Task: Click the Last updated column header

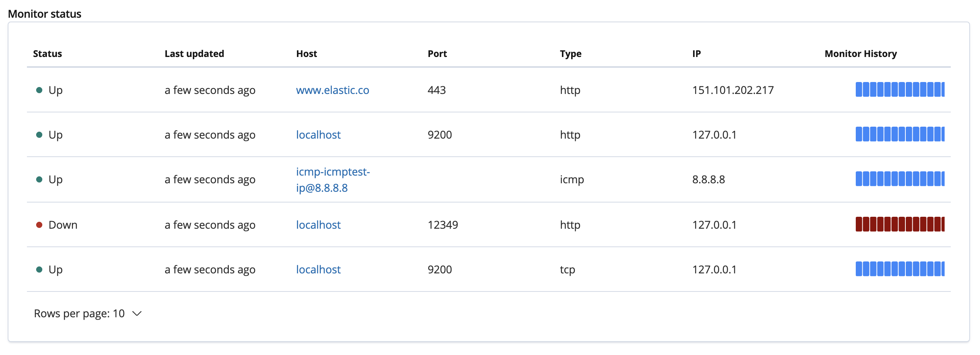Action: click(x=194, y=54)
